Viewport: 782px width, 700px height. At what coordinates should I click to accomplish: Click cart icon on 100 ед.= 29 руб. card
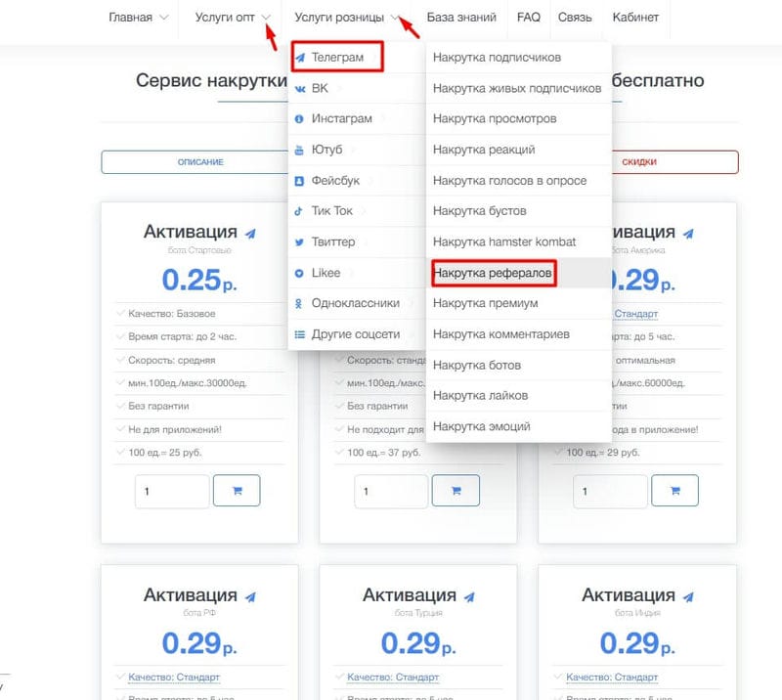674,491
